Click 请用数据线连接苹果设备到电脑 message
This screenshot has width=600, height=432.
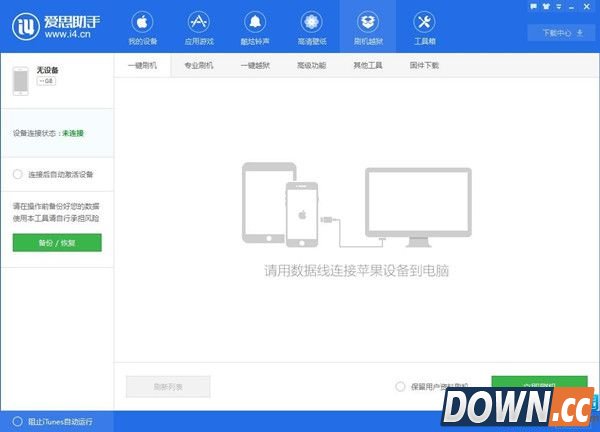[356, 271]
